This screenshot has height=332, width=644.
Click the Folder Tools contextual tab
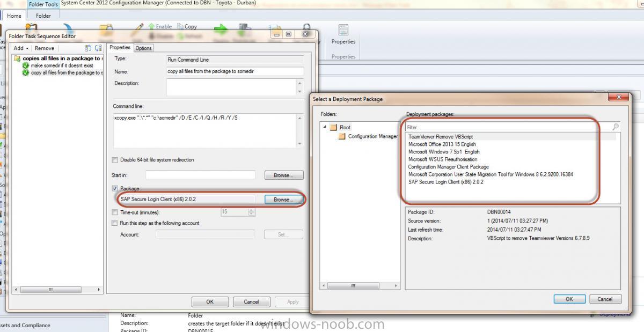tap(43, 4)
